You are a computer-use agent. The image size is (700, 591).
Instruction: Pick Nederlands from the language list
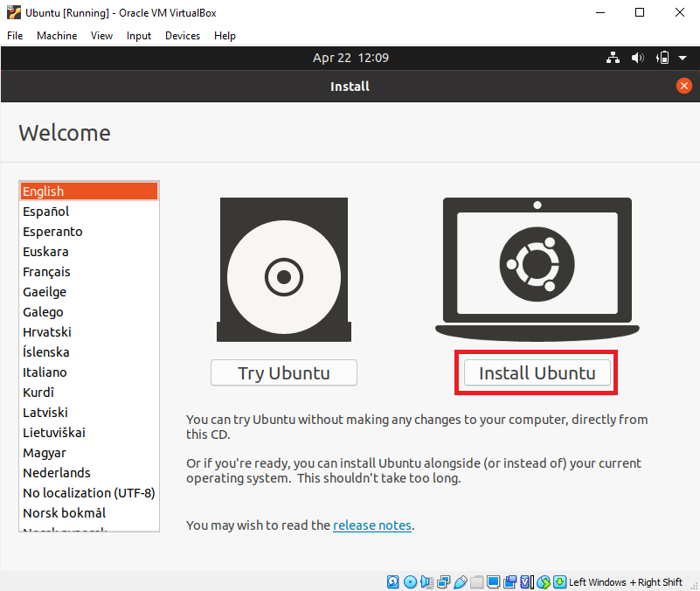tap(89, 473)
